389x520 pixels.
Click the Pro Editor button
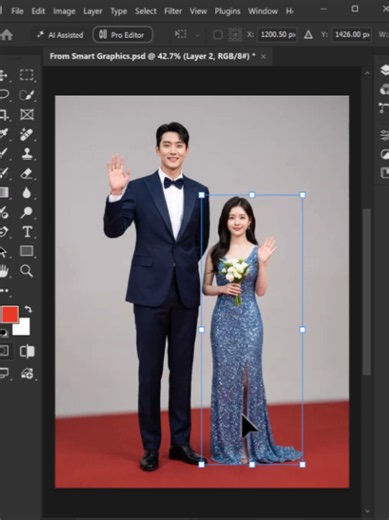pos(123,35)
